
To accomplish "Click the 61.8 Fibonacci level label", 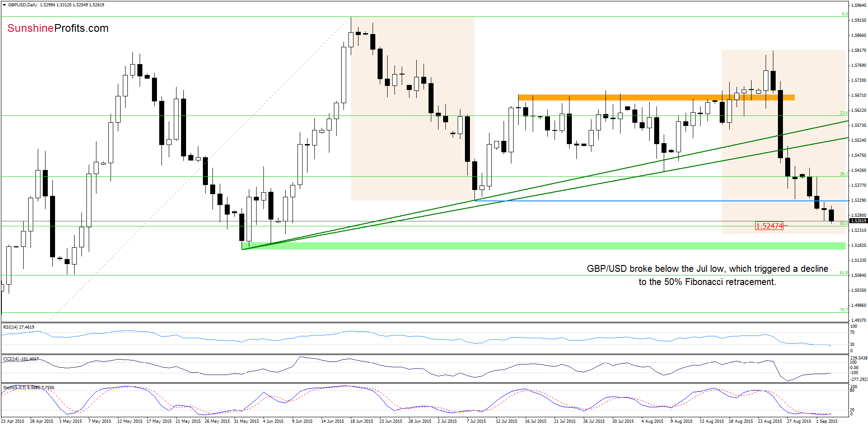I will point(843,273).
